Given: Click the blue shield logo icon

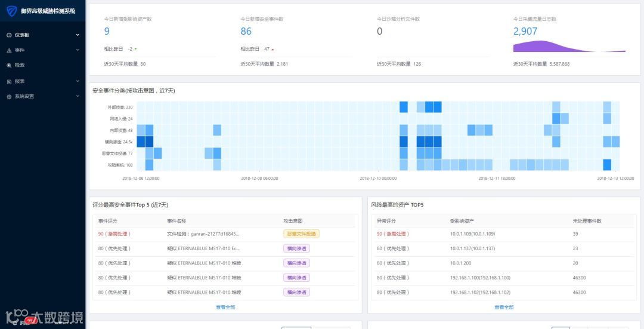Looking at the screenshot, I should pyautogui.click(x=11, y=11).
